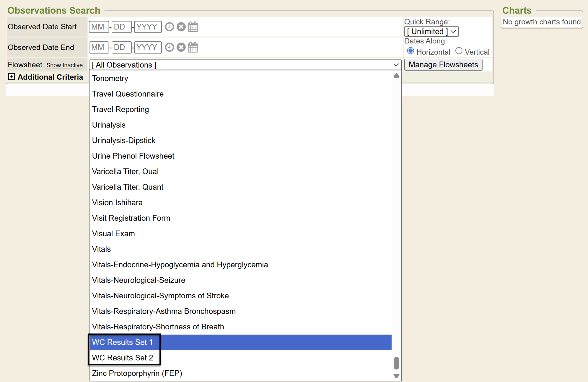Click the Show Inactive link

tap(64, 65)
